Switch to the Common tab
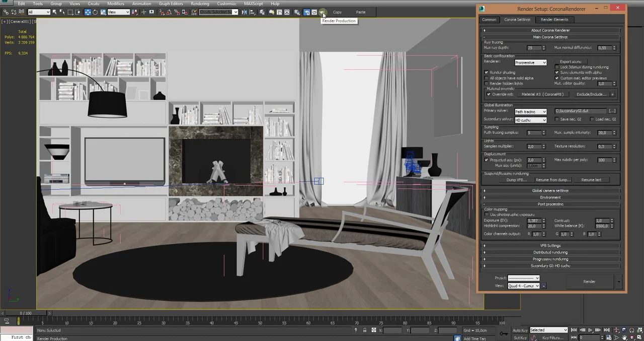This screenshot has height=341, width=644. click(x=489, y=20)
